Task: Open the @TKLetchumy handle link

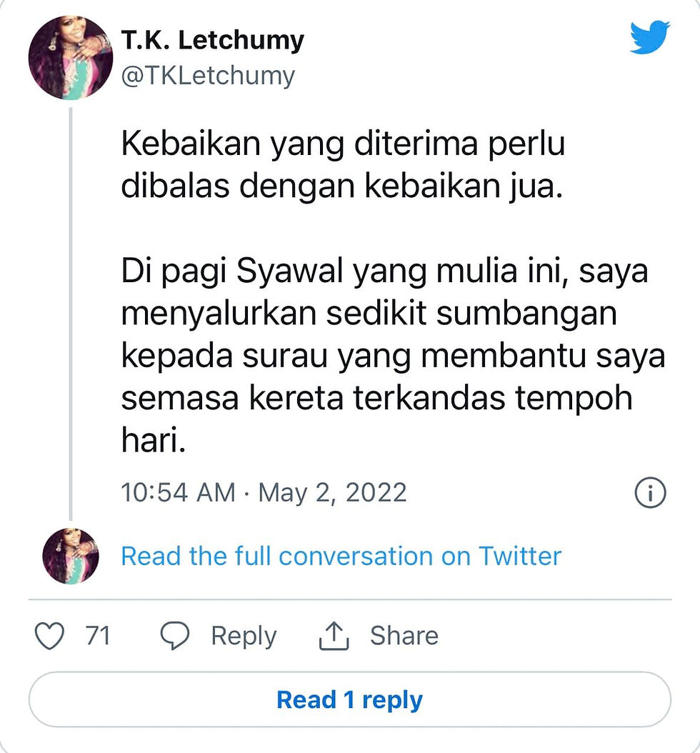Action: point(207,76)
